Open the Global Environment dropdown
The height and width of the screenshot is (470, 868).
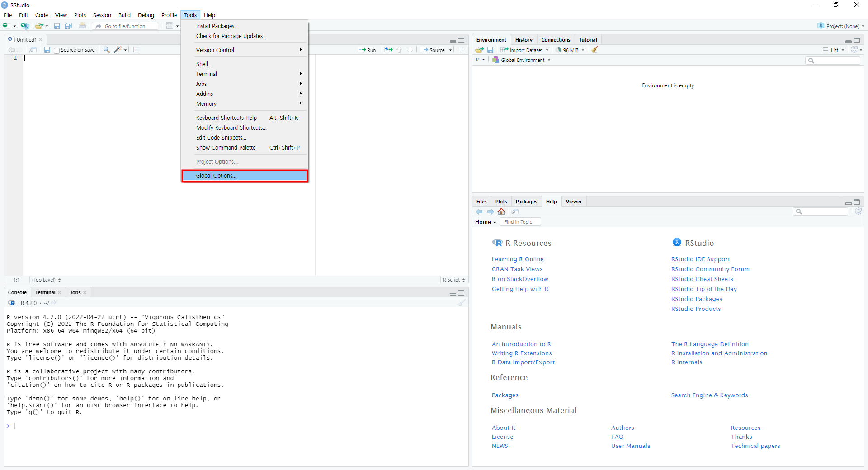point(521,60)
